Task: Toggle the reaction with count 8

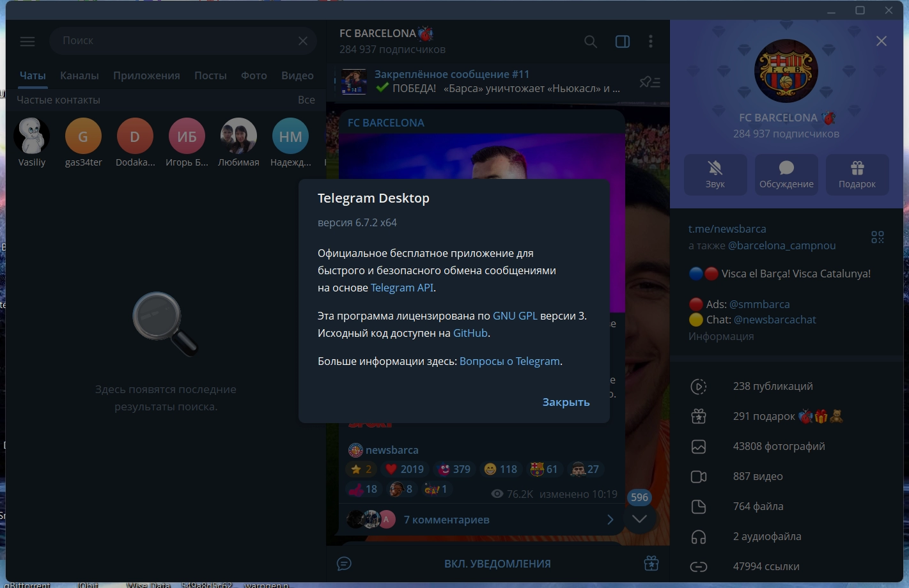Action: tap(401, 489)
